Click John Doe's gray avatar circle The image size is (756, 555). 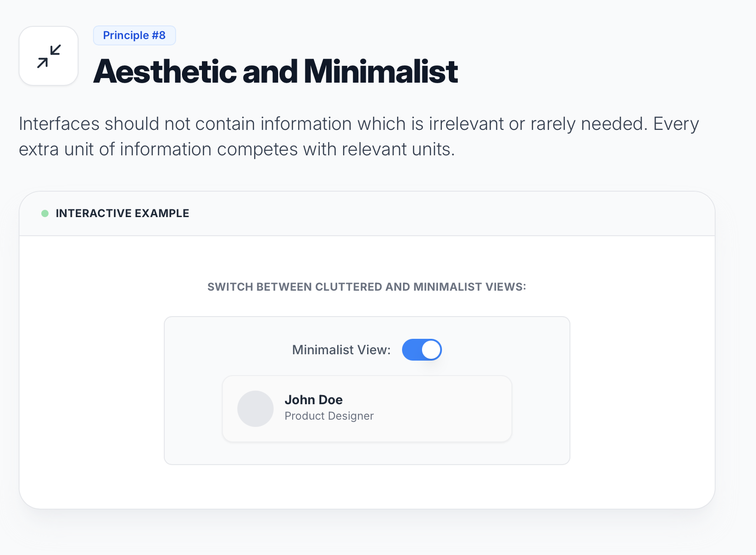(x=255, y=409)
